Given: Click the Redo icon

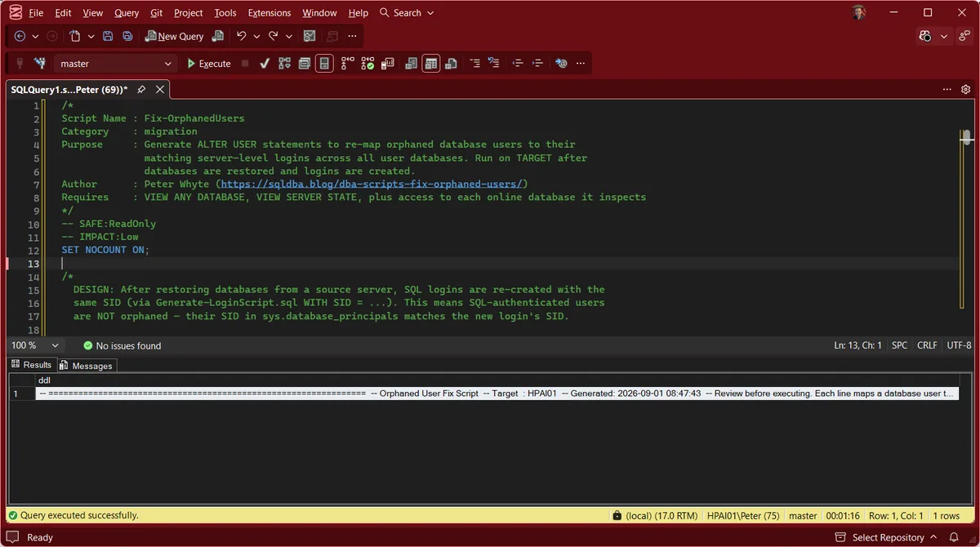Looking at the screenshot, I should [x=274, y=36].
